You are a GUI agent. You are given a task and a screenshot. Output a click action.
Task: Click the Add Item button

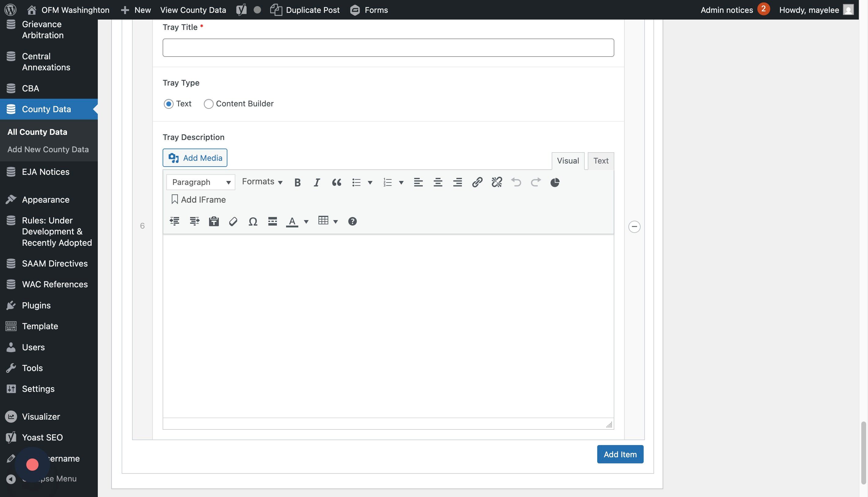click(620, 454)
